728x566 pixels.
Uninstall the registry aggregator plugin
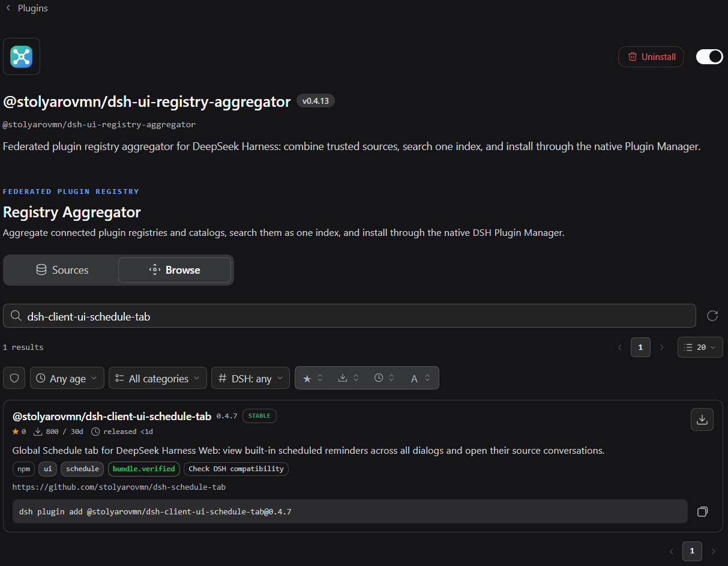651,56
